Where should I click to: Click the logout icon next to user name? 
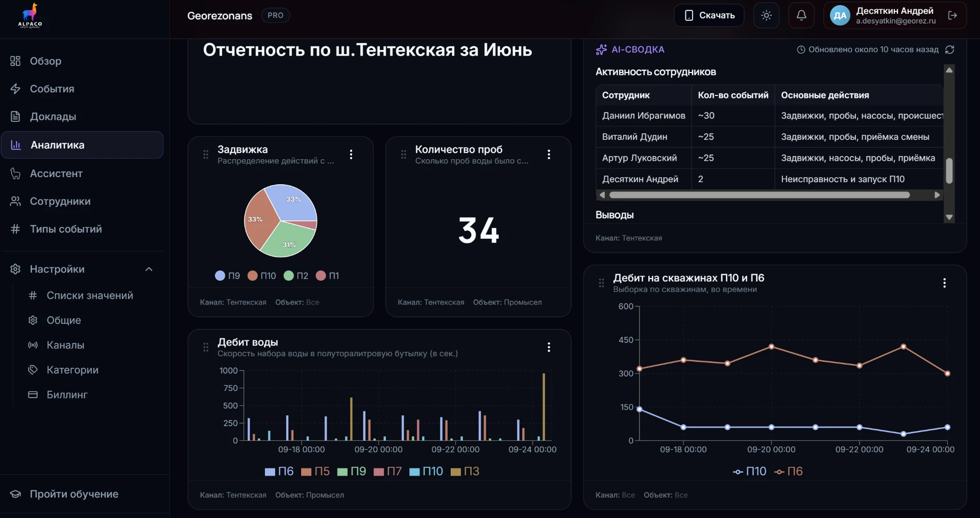click(952, 15)
